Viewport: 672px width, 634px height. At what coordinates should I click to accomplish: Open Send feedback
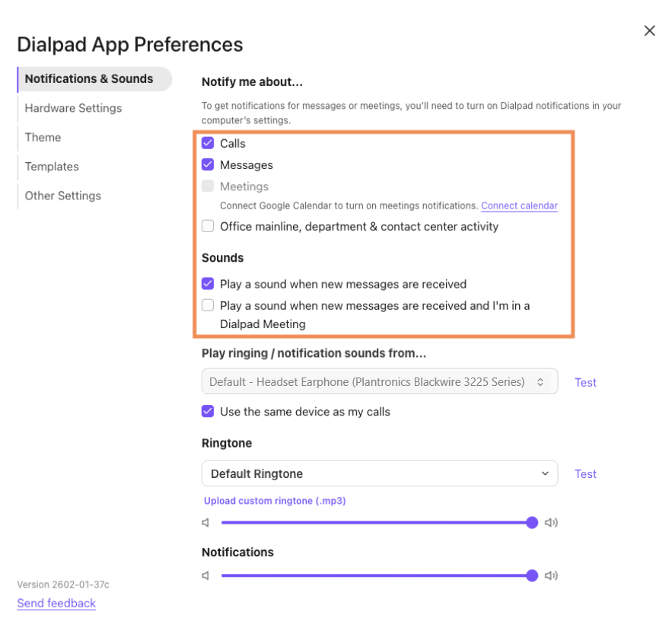point(56,603)
